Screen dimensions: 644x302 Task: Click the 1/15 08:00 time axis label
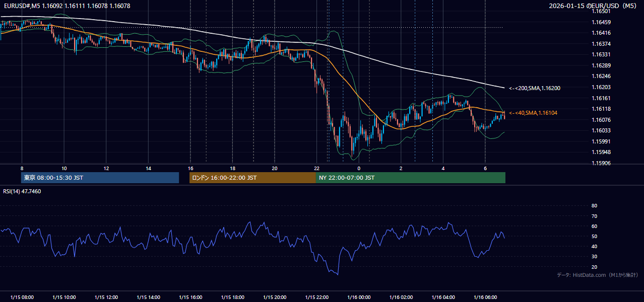pos(22,297)
